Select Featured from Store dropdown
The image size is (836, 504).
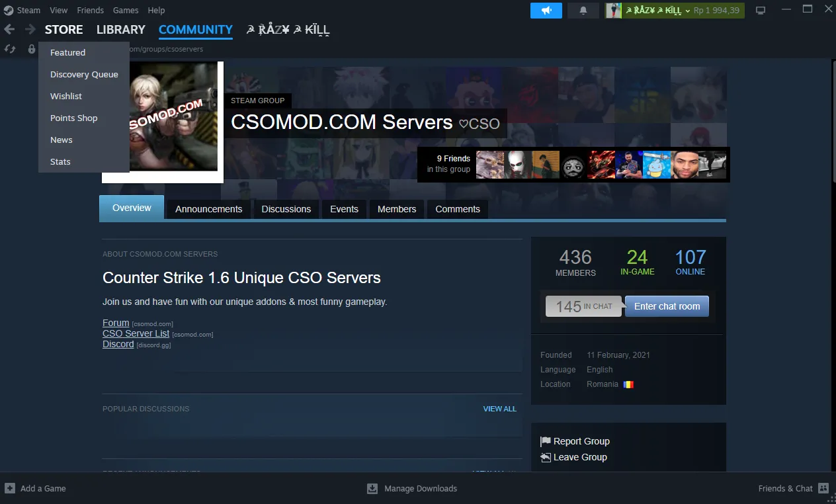coord(84,52)
